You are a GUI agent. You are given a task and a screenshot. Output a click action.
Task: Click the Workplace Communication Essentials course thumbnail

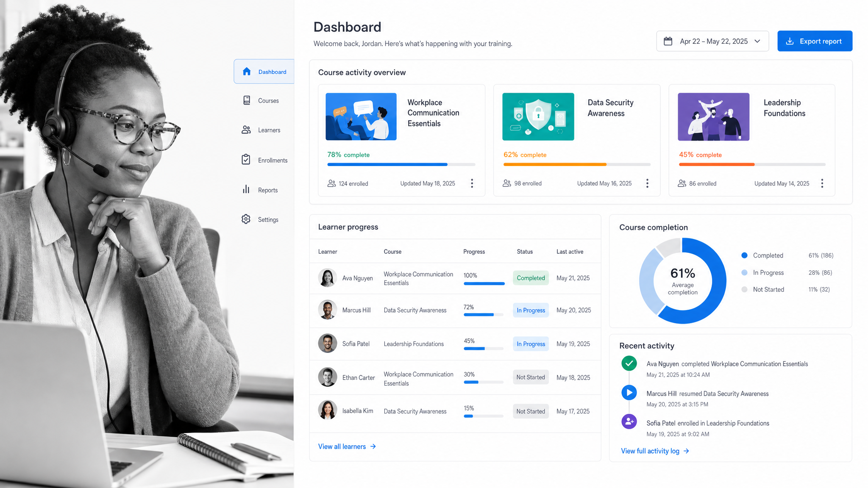[x=361, y=116]
